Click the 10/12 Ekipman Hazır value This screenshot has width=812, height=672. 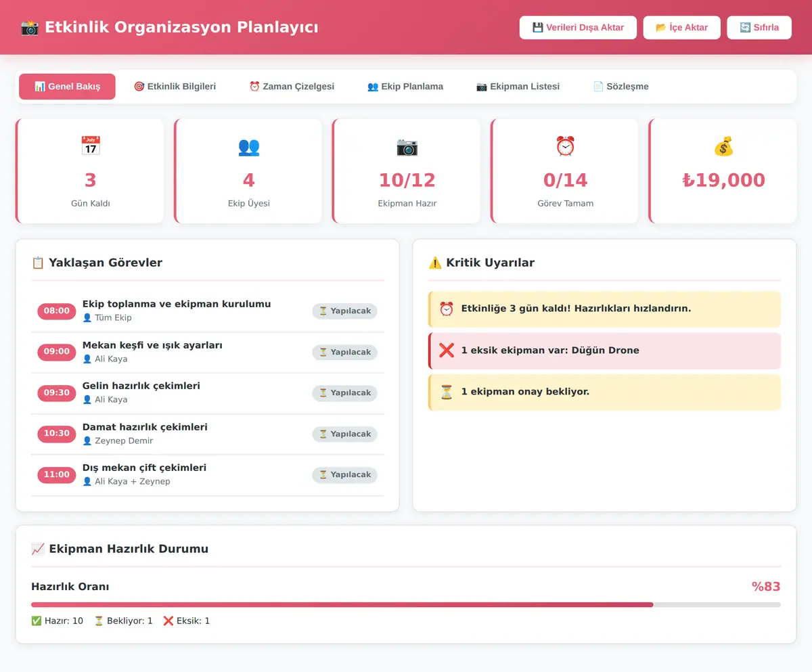[x=407, y=181]
